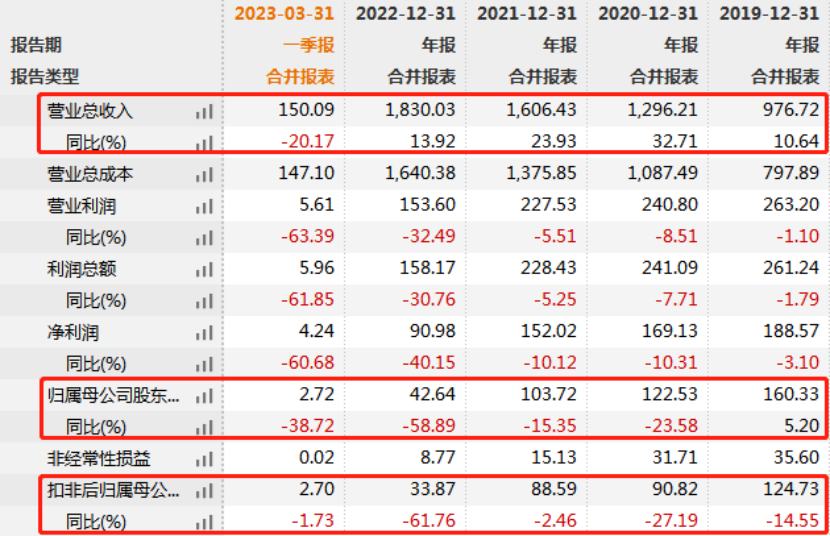
Task: Click the parent profit value 160.33
Action: pos(791,394)
